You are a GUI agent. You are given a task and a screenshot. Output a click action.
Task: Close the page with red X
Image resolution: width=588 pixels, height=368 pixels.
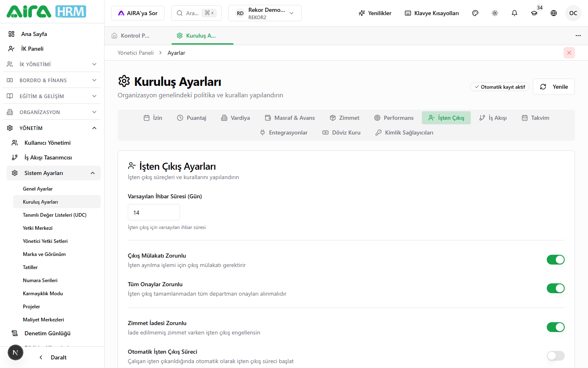pos(569,53)
